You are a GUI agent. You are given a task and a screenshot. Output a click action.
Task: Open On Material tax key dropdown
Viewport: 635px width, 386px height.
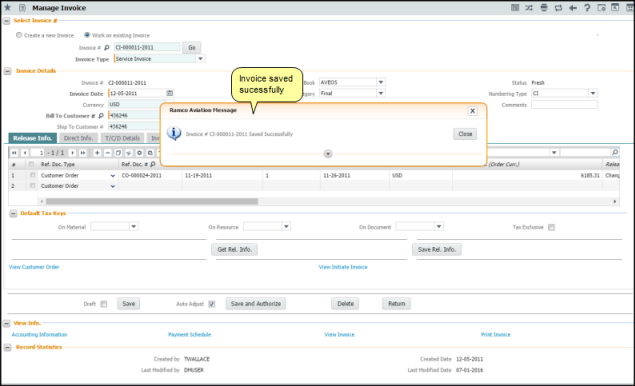(x=134, y=226)
